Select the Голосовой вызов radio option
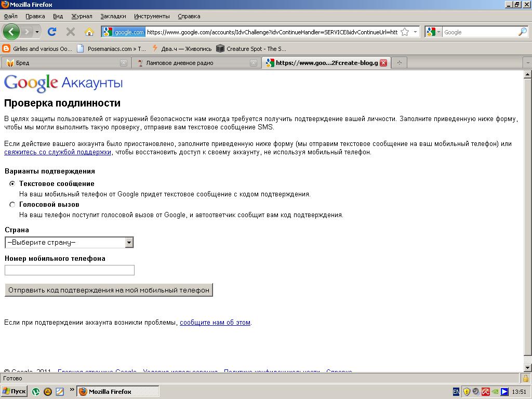The height and width of the screenshot is (399, 532). click(x=12, y=204)
